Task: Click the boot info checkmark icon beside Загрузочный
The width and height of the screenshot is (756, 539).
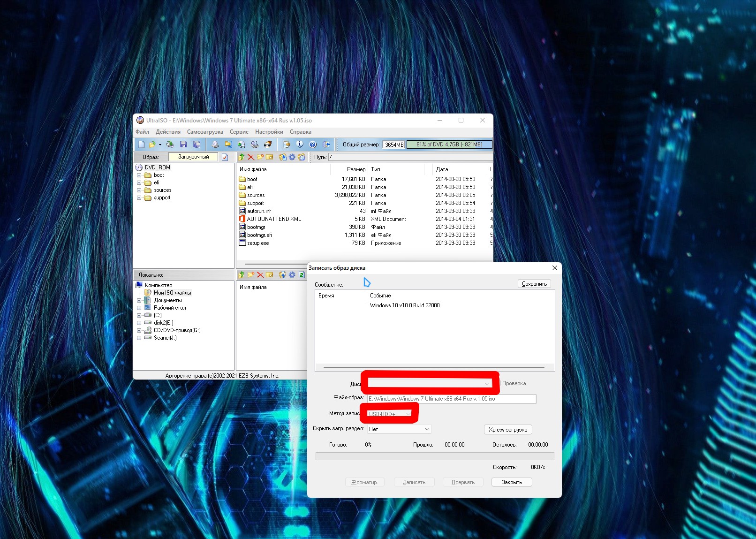Action: (225, 157)
